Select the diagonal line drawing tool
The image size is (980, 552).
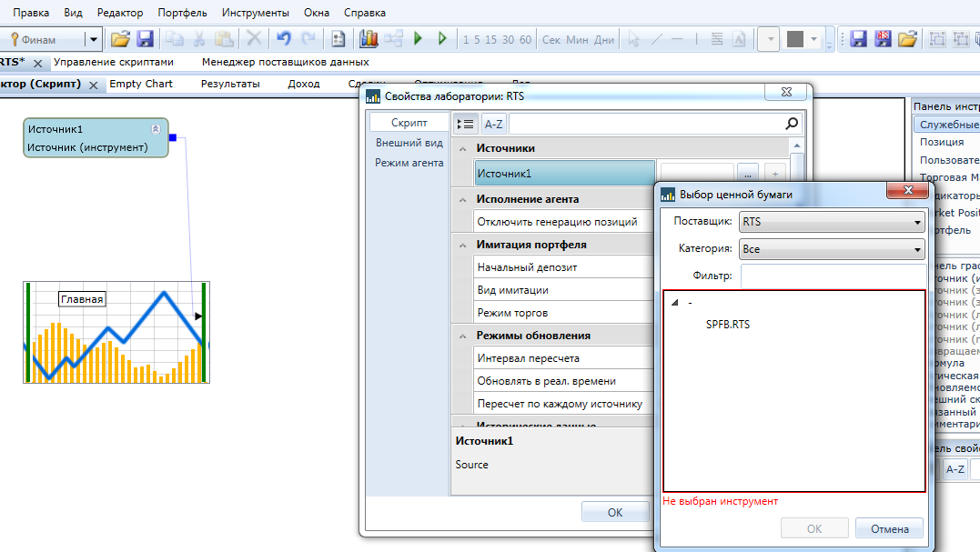click(656, 39)
